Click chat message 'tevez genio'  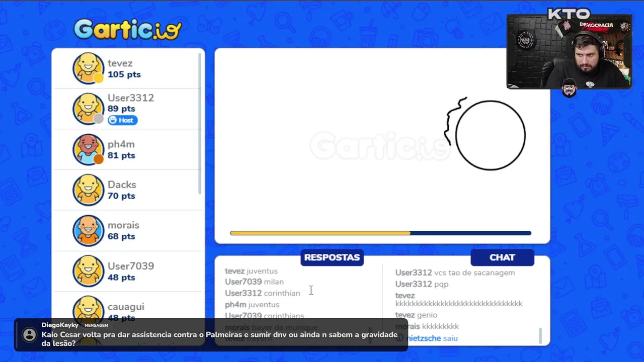416,315
